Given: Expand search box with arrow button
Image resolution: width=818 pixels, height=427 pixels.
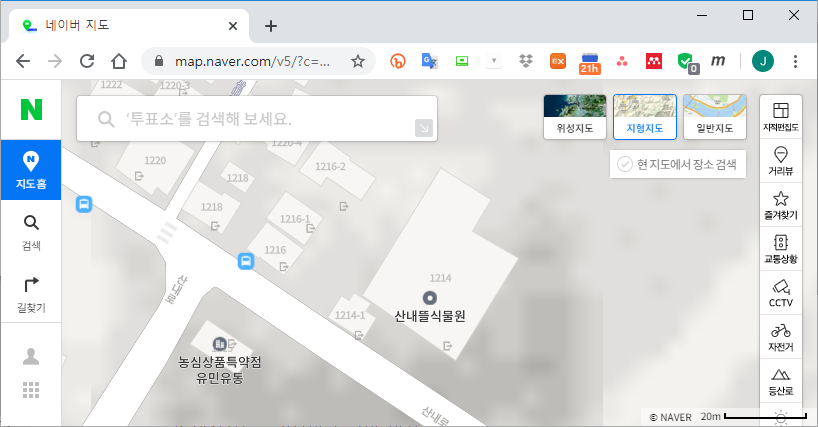Looking at the screenshot, I should pyautogui.click(x=424, y=128).
